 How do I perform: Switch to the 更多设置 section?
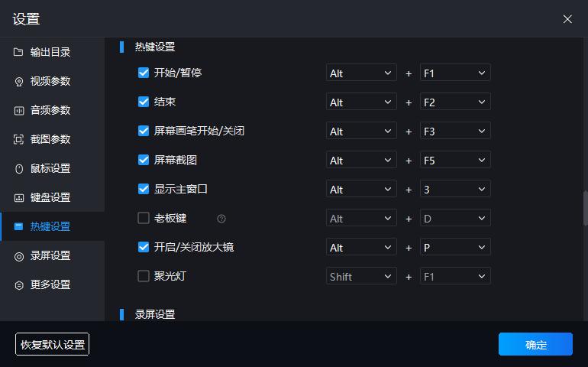pos(52,284)
